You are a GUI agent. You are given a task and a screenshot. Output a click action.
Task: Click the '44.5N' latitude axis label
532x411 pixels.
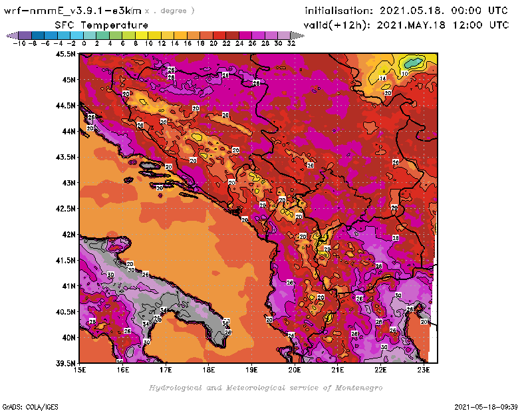65,106
